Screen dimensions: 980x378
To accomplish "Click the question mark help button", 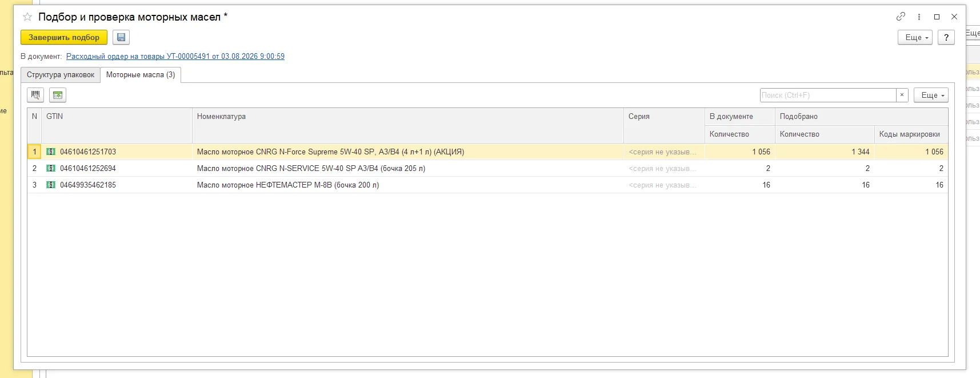I will tap(946, 37).
